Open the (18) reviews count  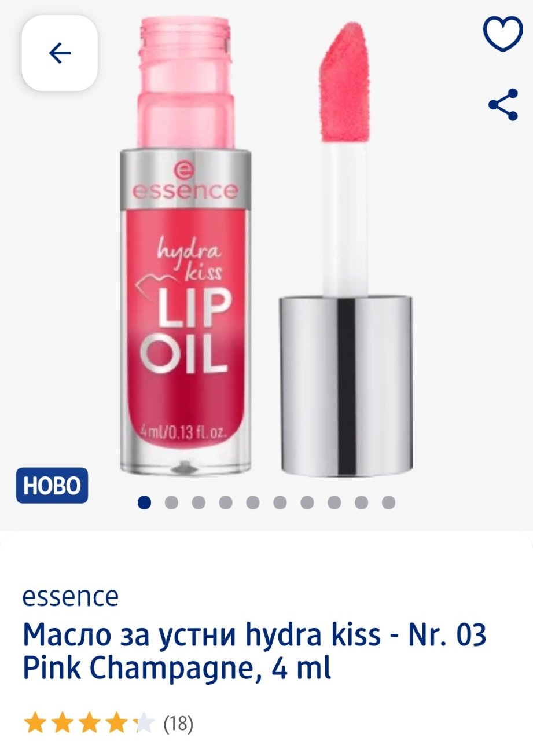[x=178, y=724]
